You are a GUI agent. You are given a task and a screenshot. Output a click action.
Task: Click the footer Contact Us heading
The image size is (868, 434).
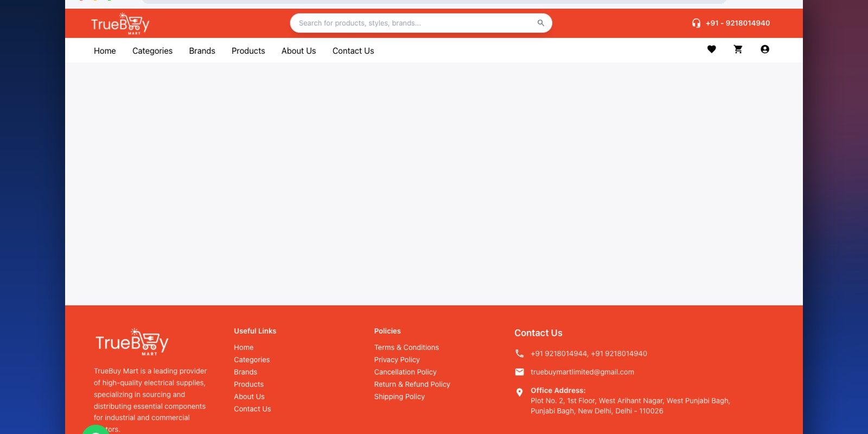click(538, 333)
